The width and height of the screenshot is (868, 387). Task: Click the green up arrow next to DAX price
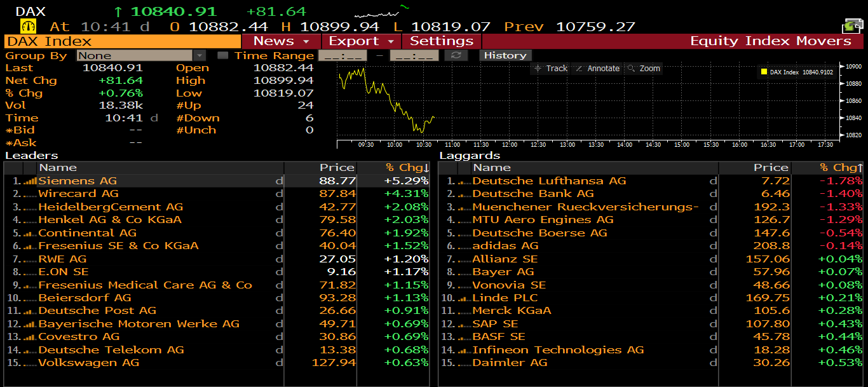point(118,11)
